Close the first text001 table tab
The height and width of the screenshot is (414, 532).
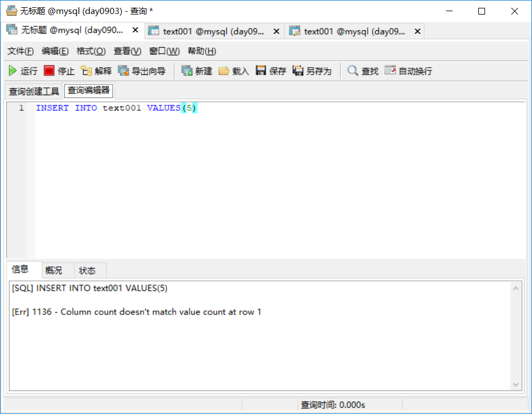click(x=277, y=31)
